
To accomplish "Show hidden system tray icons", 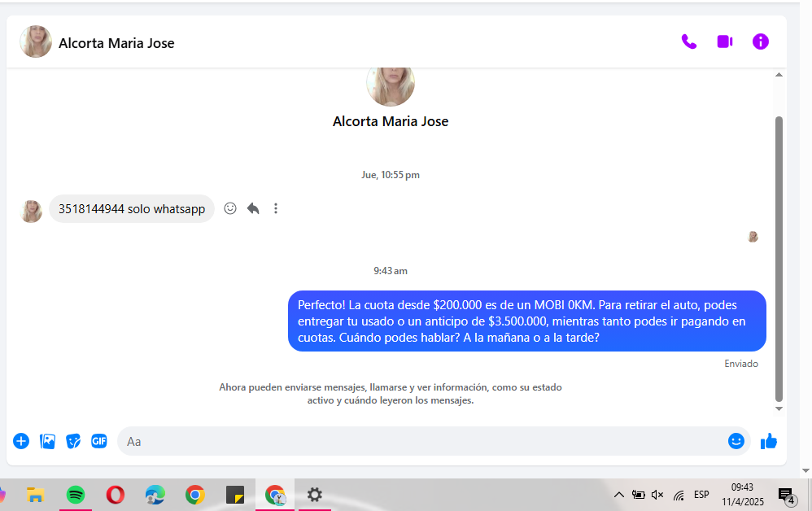I will point(618,495).
